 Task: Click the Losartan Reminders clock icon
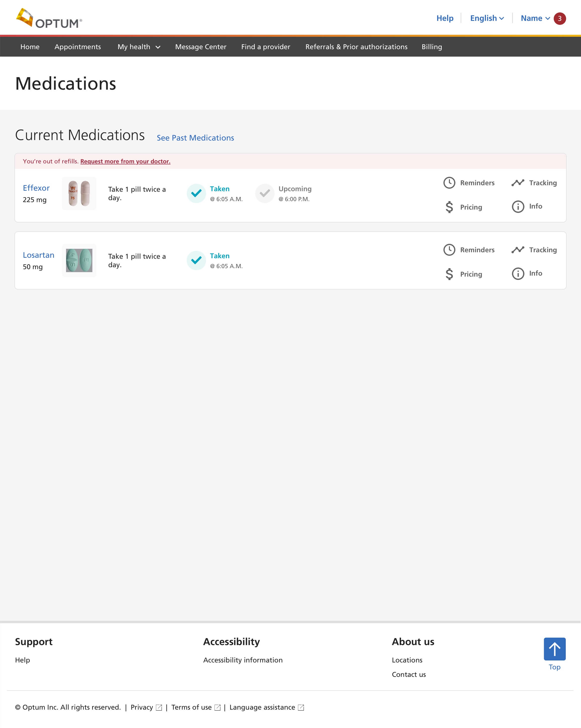(x=449, y=250)
